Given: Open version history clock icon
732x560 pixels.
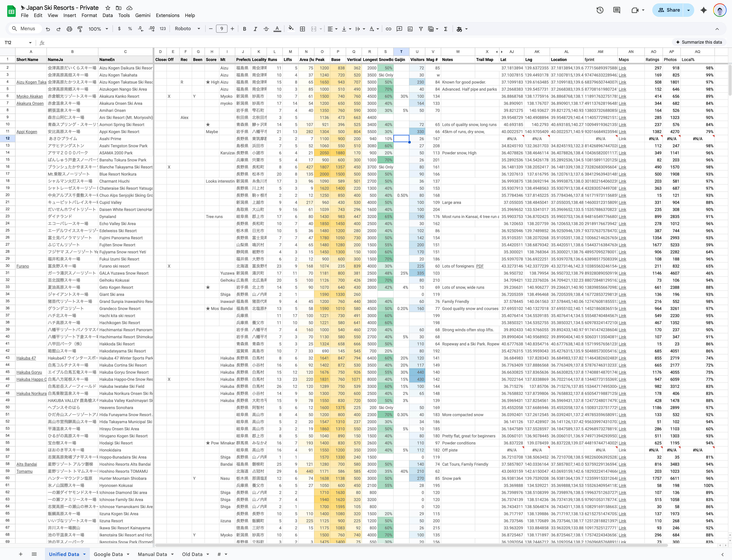Looking at the screenshot, I should (600, 10).
